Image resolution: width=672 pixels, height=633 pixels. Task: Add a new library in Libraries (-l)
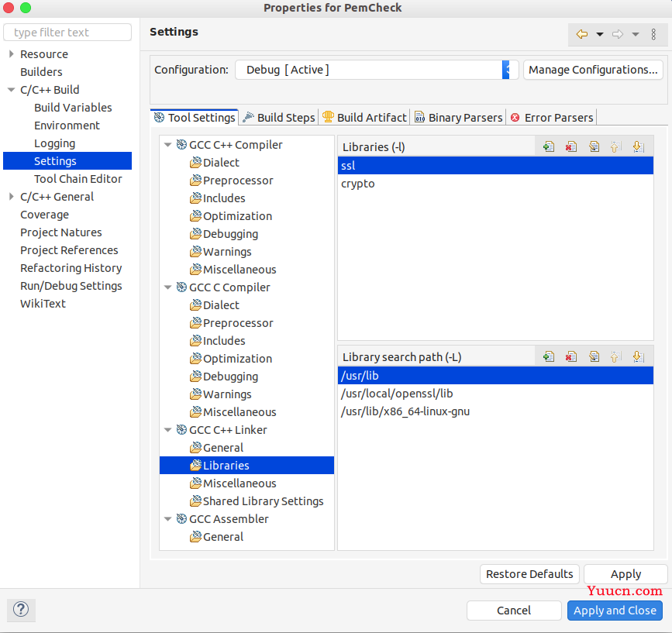[x=549, y=146]
